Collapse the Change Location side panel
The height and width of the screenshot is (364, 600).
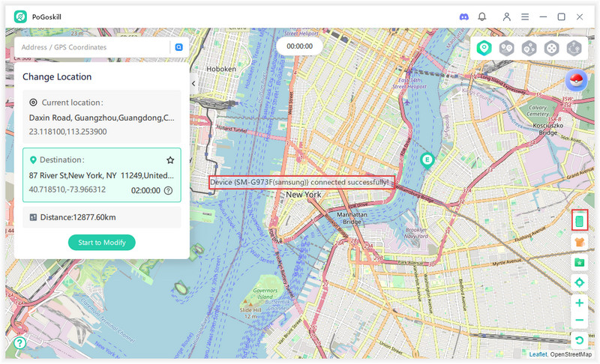(193, 84)
